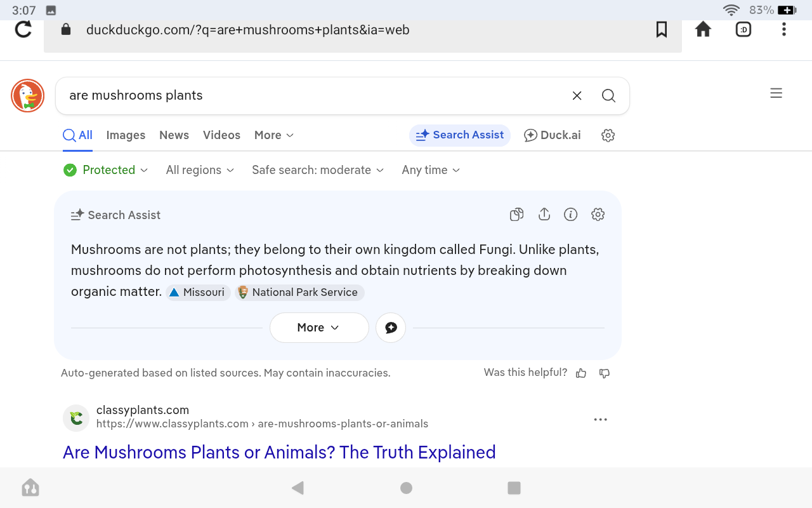
Task: Expand the All regions dropdown
Action: (x=200, y=170)
